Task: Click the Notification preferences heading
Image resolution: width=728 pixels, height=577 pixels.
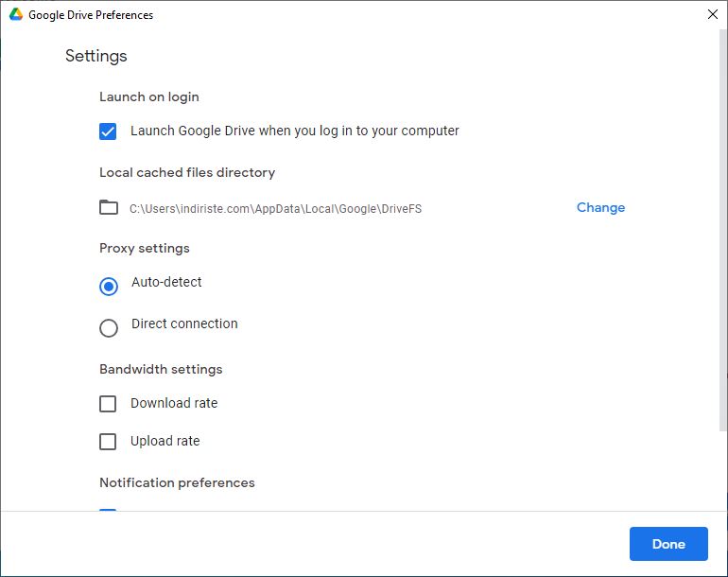Action: coord(177,482)
